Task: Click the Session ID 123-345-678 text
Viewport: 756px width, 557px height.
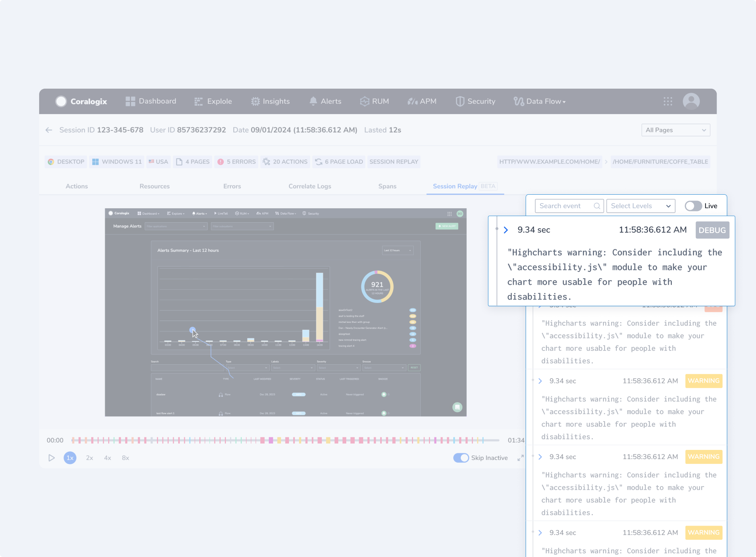Action: [101, 130]
